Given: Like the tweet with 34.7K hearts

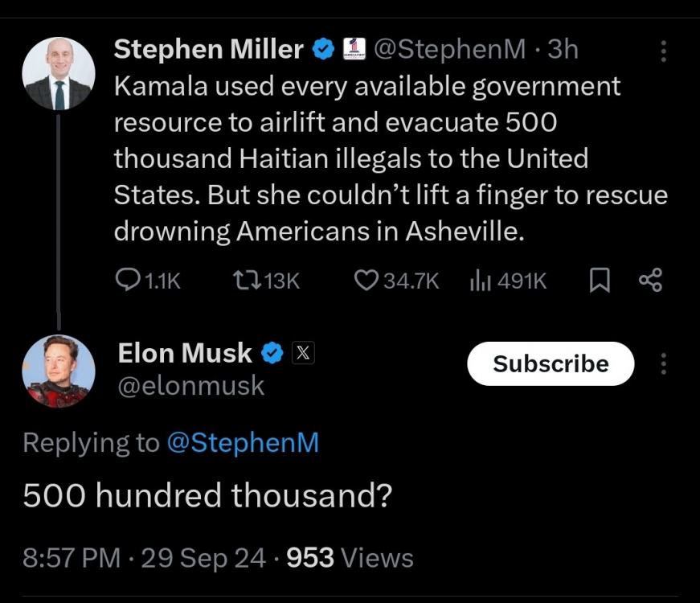Looking at the screenshot, I should point(366,280).
